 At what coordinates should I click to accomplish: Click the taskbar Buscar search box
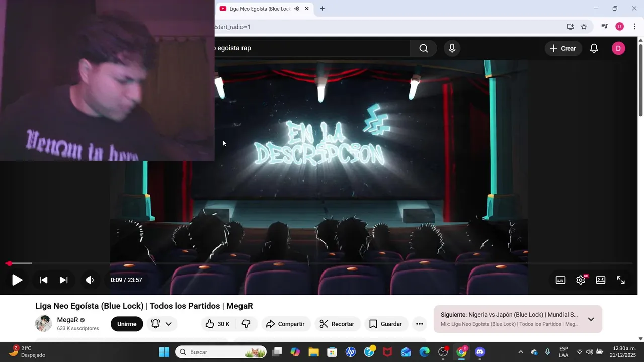(221, 352)
